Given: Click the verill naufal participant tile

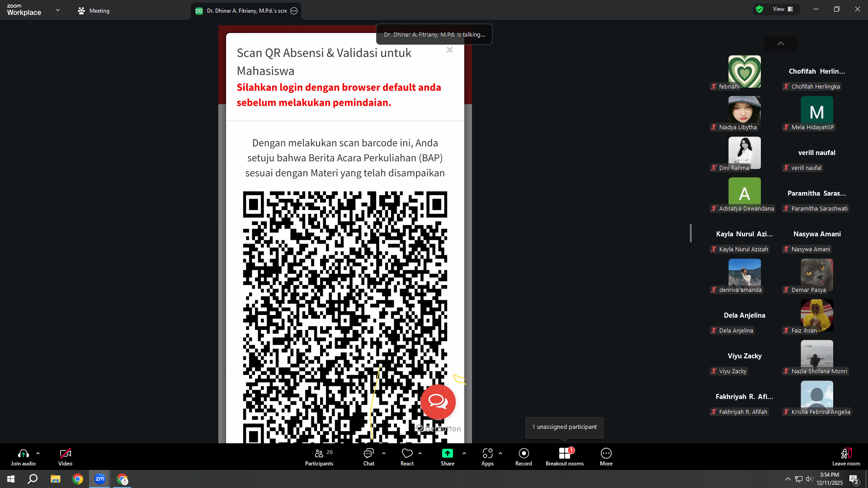Looking at the screenshot, I should (817, 153).
